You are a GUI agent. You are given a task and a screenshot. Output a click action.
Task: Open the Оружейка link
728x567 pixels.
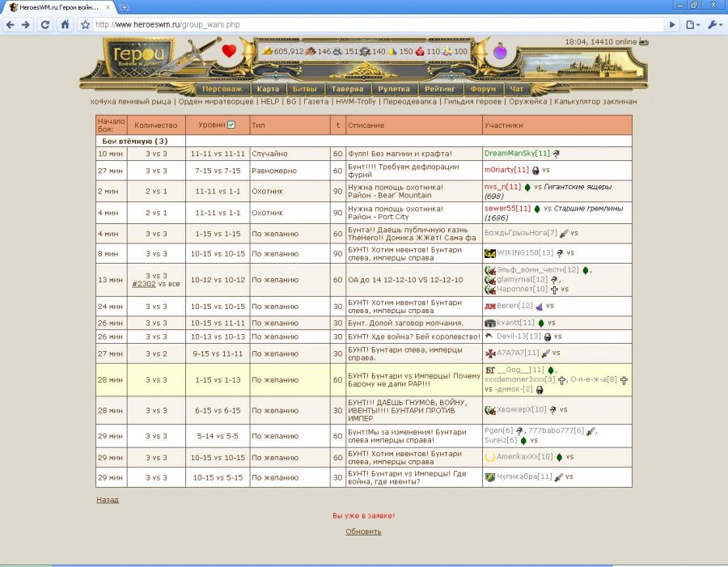coord(528,101)
